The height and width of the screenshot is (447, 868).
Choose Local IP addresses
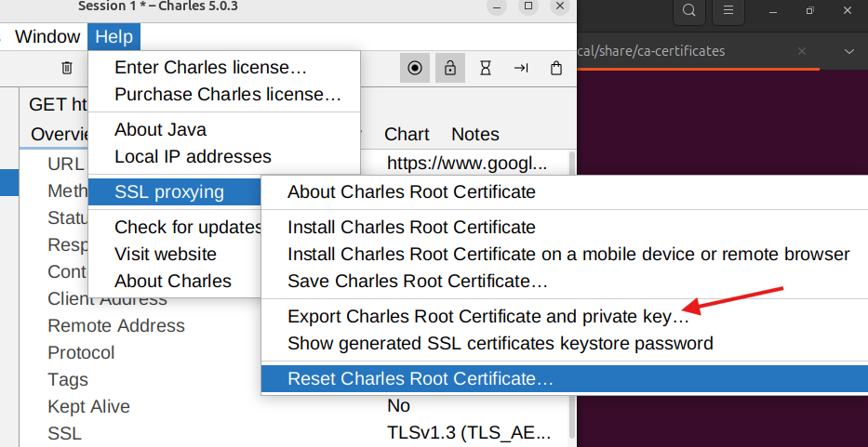coord(193,156)
